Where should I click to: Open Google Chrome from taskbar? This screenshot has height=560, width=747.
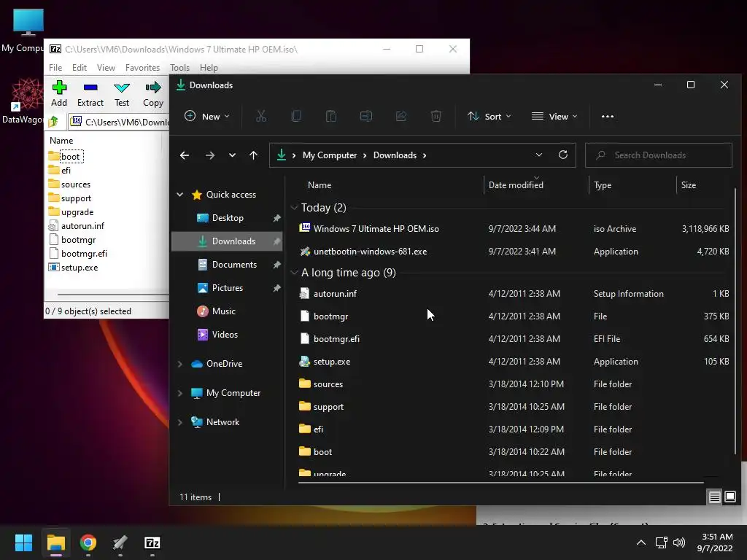point(88,542)
